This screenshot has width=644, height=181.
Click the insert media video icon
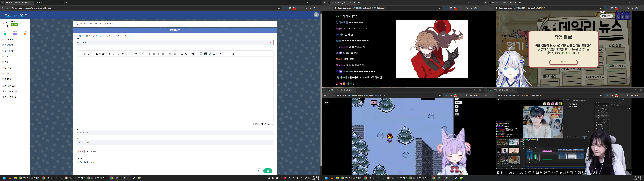click(206, 54)
